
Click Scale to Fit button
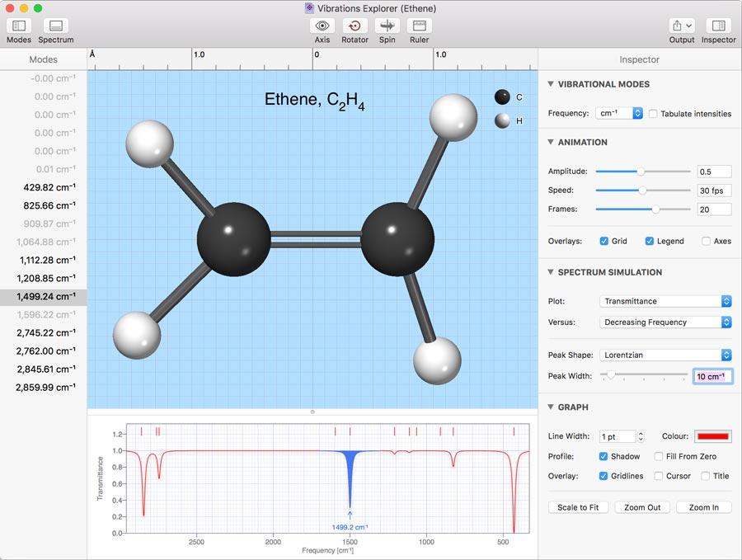[x=578, y=507]
